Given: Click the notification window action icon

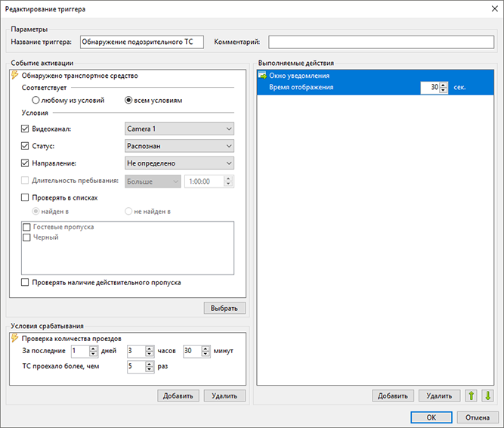Looking at the screenshot, I should click(263, 76).
